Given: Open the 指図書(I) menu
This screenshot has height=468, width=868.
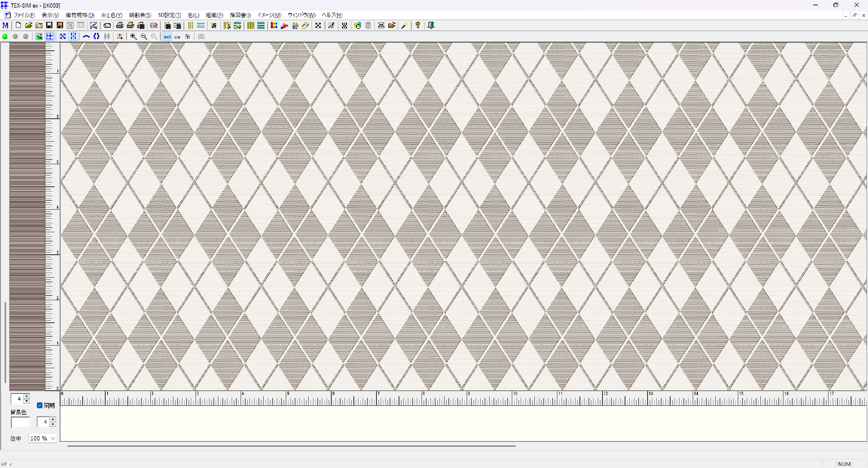Looking at the screenshot, I should pos(240,15).
